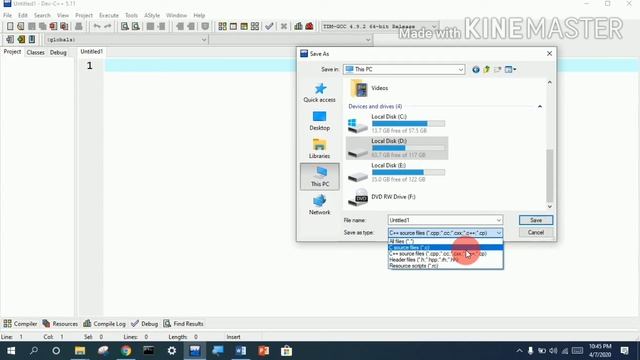
Task: Click the Compile & Run icon in toolbar
Action: click(x=244, y=26)
